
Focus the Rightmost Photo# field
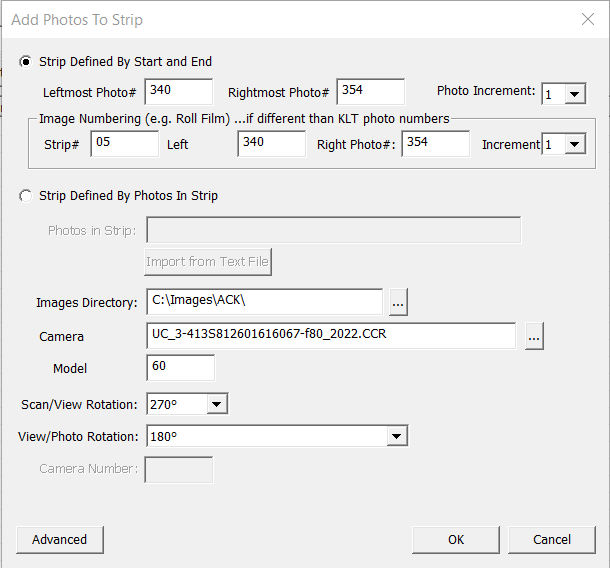coord(370,92)
